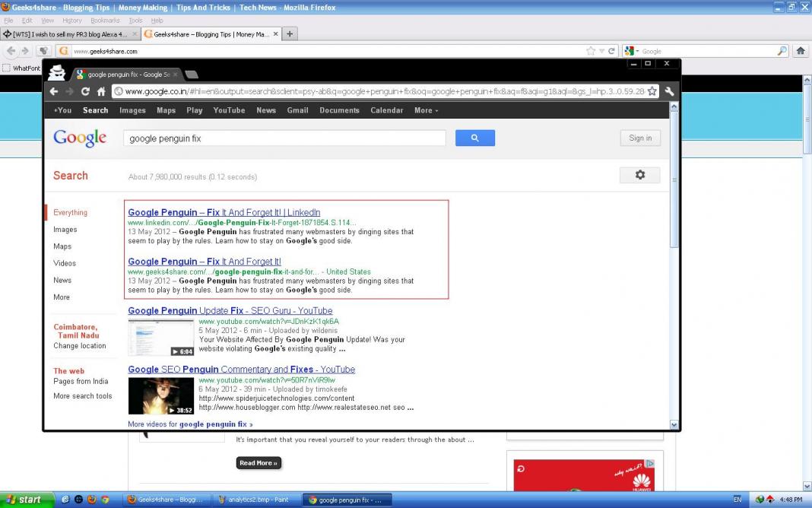Reload page in Firefox address bar
The height and width of the screenshot is (508, 812).
click(611, 51)
